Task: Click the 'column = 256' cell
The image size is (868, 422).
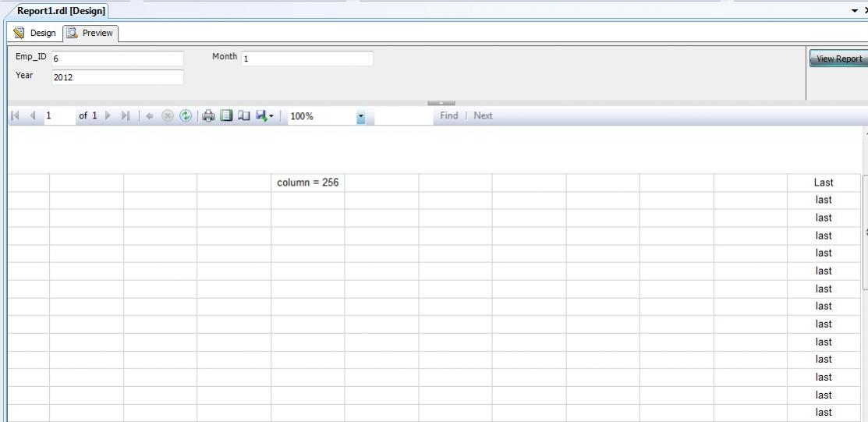Action: (308, 183)
